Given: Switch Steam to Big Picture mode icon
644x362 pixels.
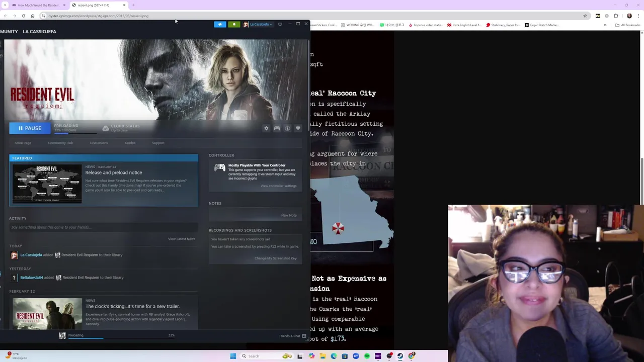Looking at the screenshot, I should (x=280, y=24).
